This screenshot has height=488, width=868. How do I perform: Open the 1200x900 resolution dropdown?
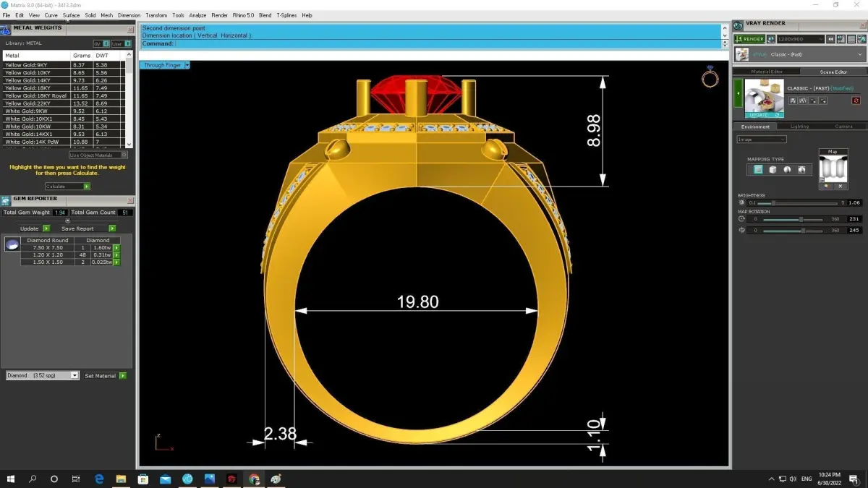coord(800,39)
